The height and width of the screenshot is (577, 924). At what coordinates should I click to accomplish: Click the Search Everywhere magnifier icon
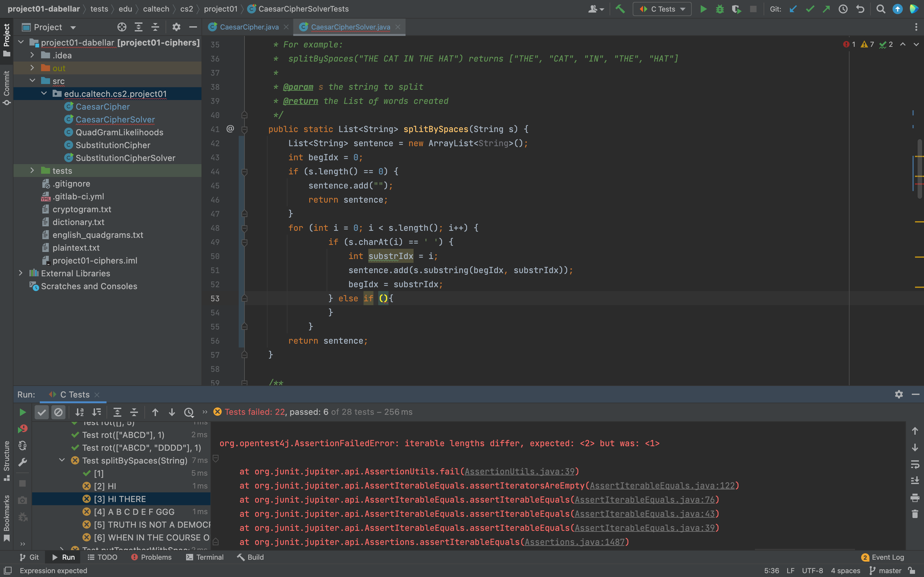pyautogui.click(x=880, y=9)
